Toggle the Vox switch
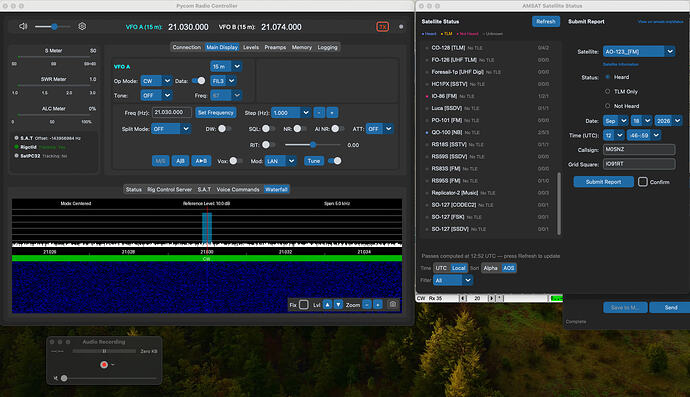Screen dimensions: 690x397 point(236,161)
